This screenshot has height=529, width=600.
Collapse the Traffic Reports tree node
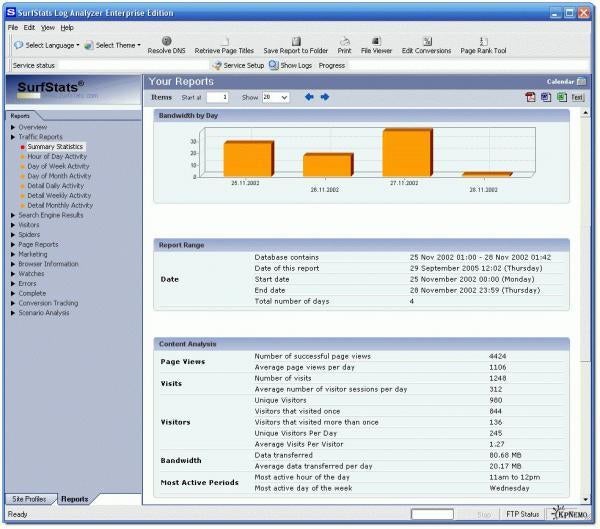pyautogui.click(x=13, y=137)
